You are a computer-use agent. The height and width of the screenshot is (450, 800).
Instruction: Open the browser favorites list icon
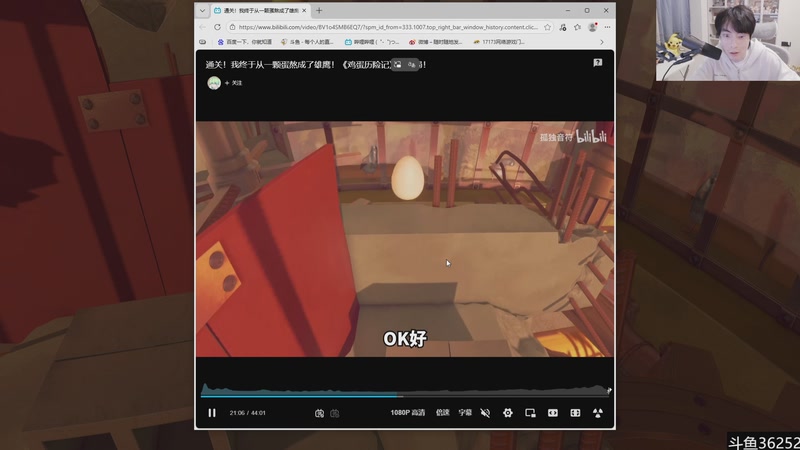(578, 27)
